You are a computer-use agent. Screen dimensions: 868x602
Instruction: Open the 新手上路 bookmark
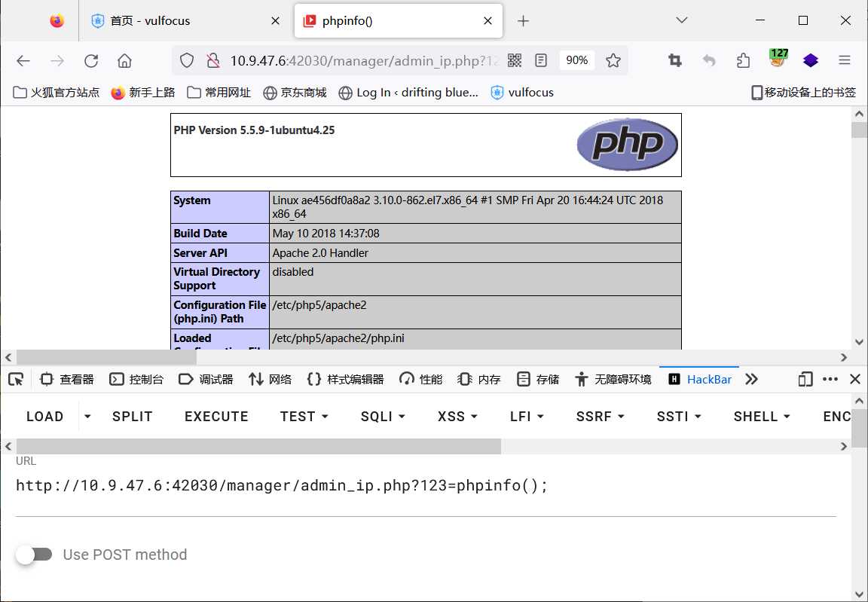click(x=143, y=93)
